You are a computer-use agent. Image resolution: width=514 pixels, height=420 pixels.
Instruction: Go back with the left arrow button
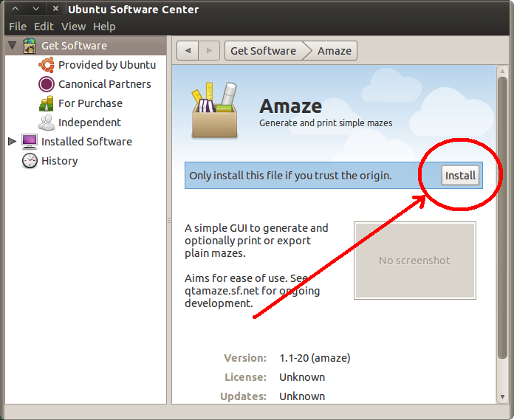(188, 51)
